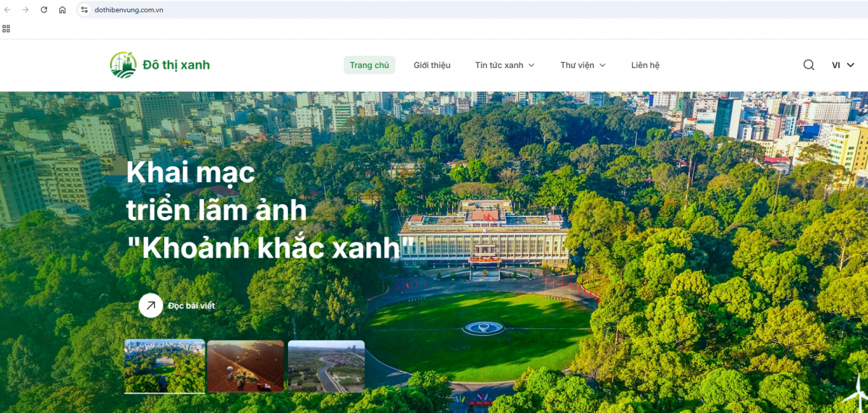Open the VI language dropdown
Screen dimensions: 868x413
tap(843, 65)
